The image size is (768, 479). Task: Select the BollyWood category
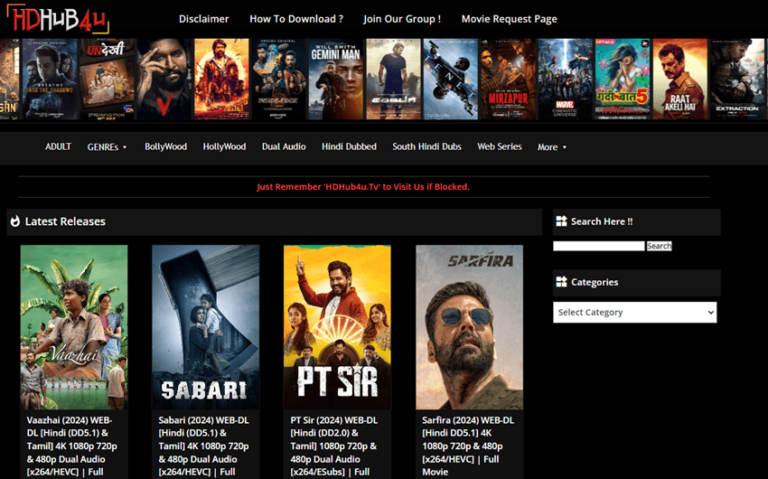(x=166, y=146)
